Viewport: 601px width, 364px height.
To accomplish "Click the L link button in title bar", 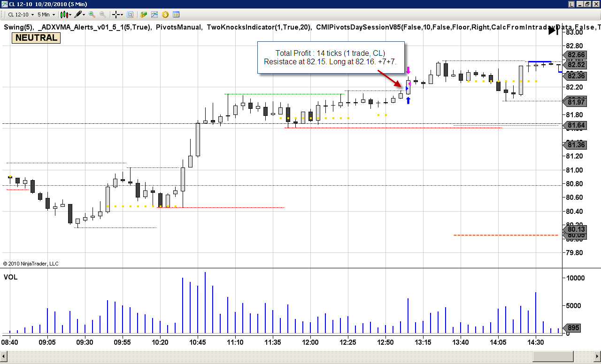I will (571, 4).
